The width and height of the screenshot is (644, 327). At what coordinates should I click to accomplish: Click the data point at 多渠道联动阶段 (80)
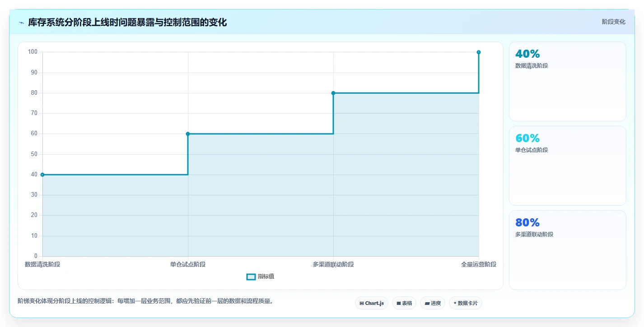coord(333,93)
